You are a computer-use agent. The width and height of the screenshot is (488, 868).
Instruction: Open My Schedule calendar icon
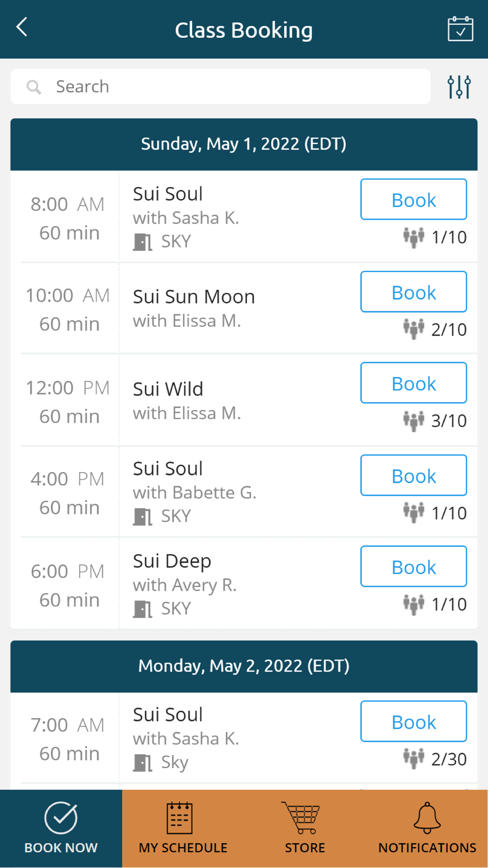180,818
